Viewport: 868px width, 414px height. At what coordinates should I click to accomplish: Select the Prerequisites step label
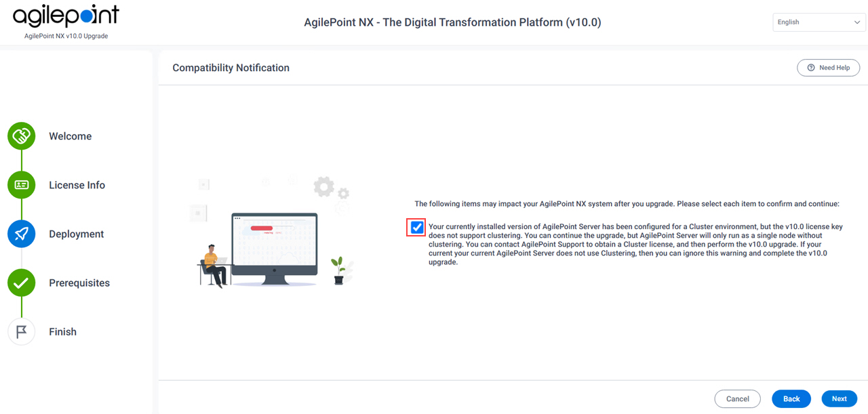[79, 283]
